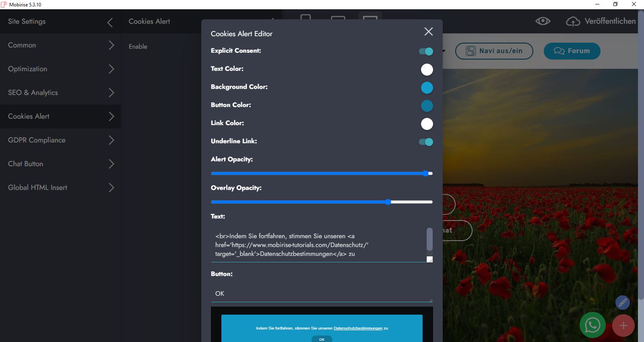Expand the Common settings section
Image resolution: width=644 pixels, height=342 pixels.
(x=60, y=45)
